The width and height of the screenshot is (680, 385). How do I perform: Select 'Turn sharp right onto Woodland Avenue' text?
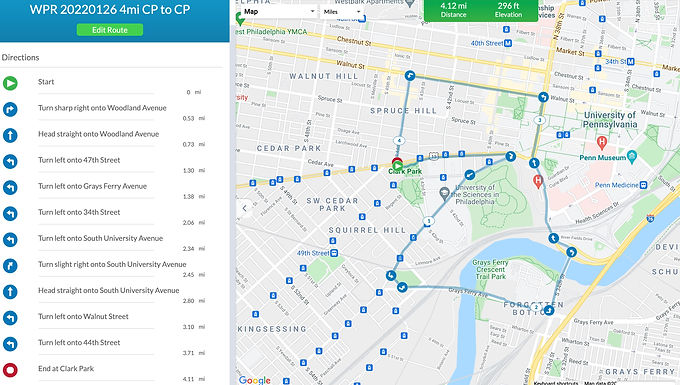(x=102, y=108)
